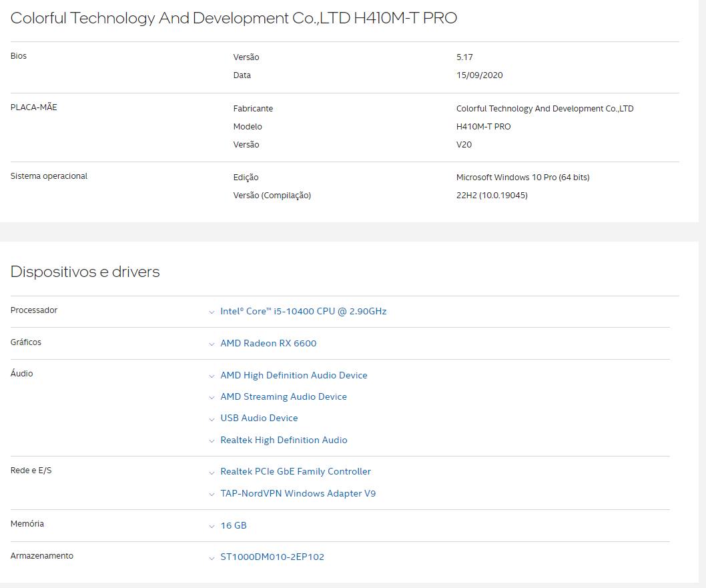Expand the USB Audio Device chevron
Screen dimensions: 706x588
[x=212, y=419]
